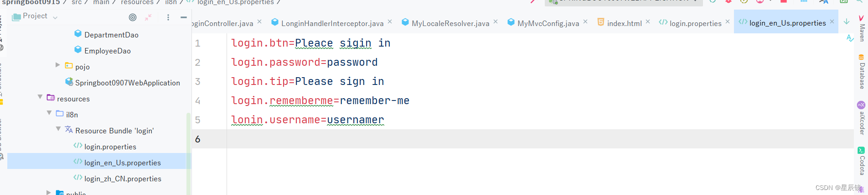The height and width of the screenshot is (195, 868).
Task: Expand the pojo package folder
Action: pyautogui.click(x=58, y=65)
